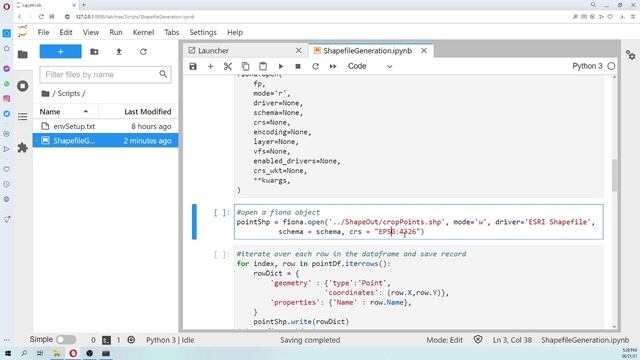
Task: Go to root folder via breadcrumb icon
Action: [45, 93]
